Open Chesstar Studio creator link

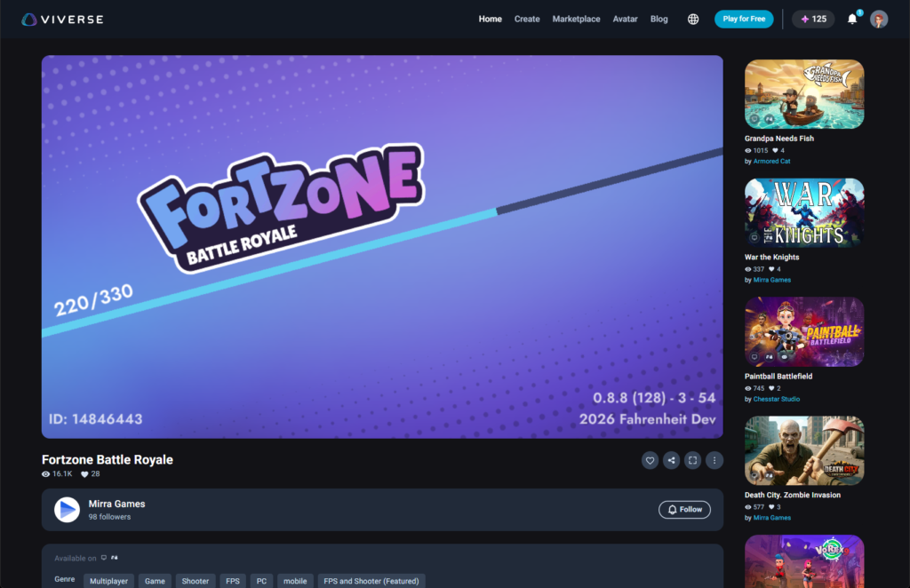pyautogui.click(x=777, y=400)
